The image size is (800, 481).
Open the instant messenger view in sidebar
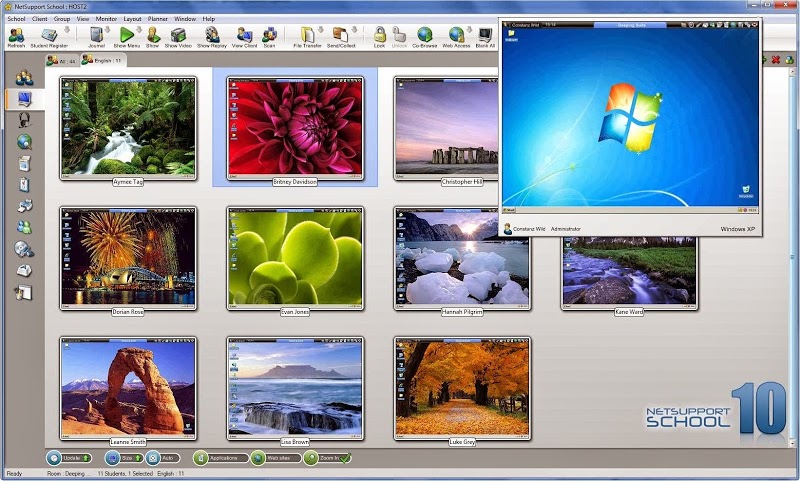(24, 227)
